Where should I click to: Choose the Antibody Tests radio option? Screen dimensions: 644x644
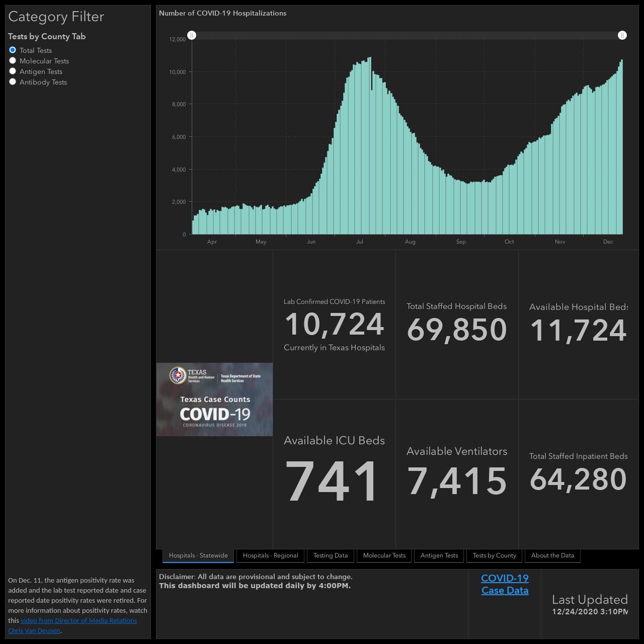(13, 82)
